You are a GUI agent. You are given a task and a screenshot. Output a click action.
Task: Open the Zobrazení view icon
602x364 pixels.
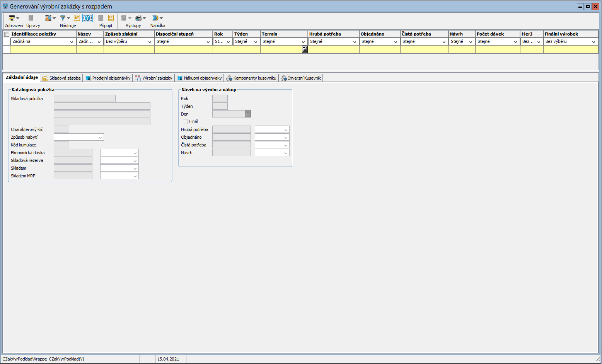pos(12,18)
